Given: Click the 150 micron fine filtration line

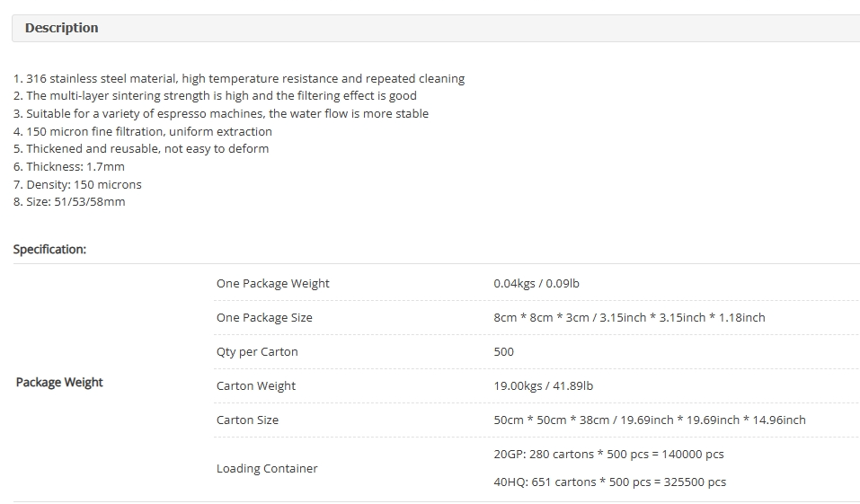Looking at the screenshot, I should coord(143,132).
